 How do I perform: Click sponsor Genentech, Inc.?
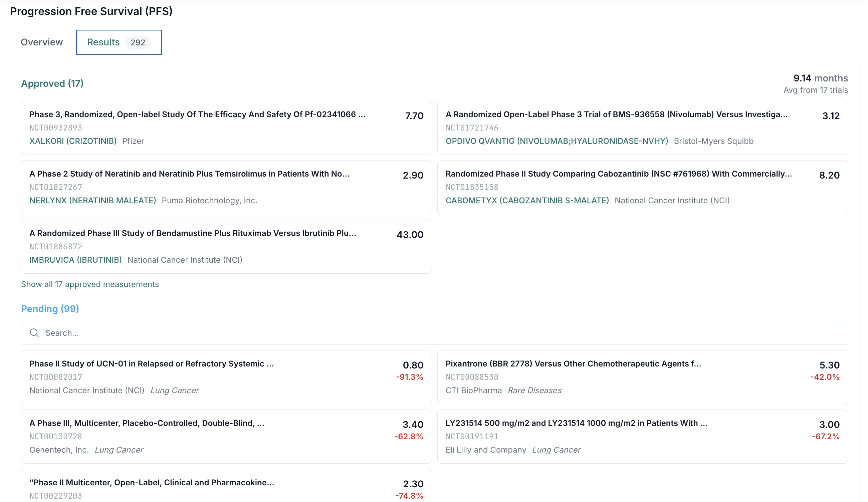[x=59, y=450]
